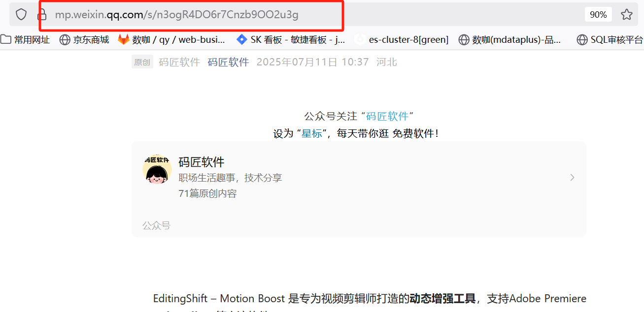Open the 码匠软件 official account card title

tap(202, 162)
